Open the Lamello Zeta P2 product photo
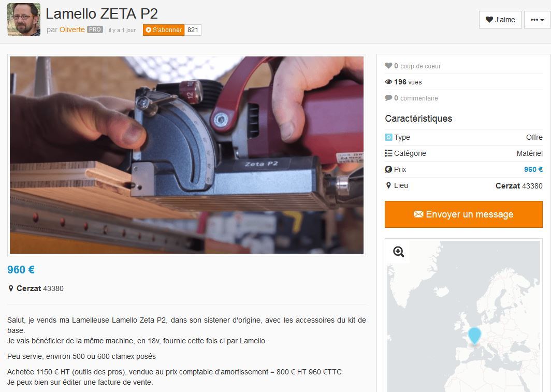 [186, 155]
